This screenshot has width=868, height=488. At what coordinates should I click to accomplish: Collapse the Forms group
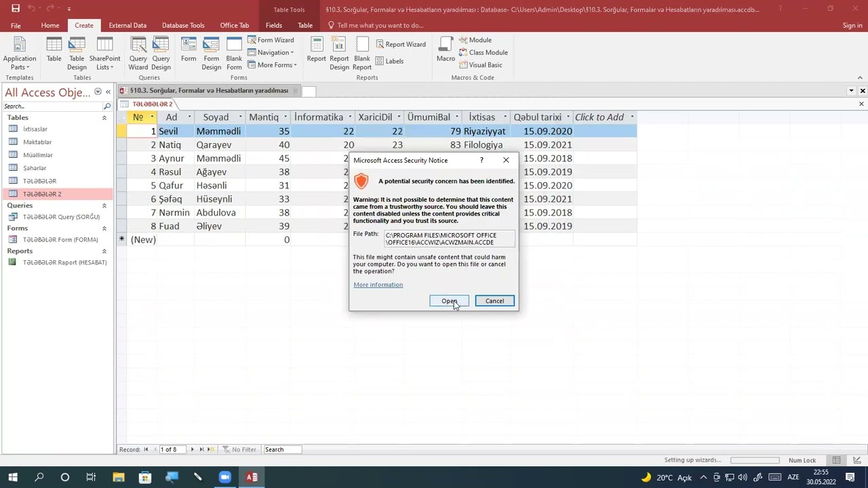[104, 228]
